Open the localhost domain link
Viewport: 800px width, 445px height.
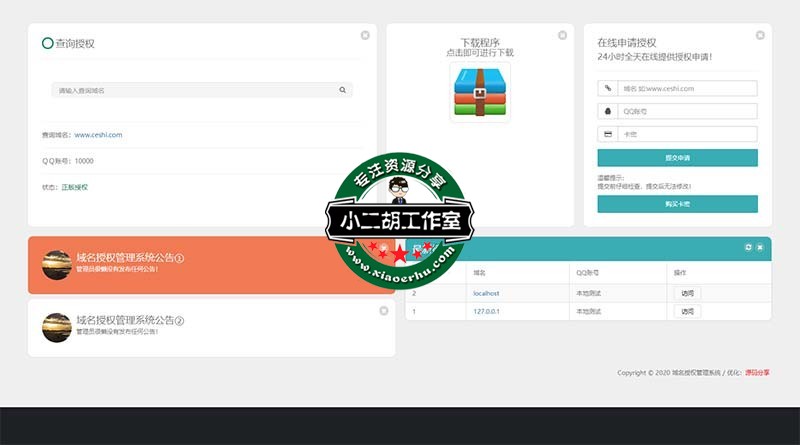point(486,293)
